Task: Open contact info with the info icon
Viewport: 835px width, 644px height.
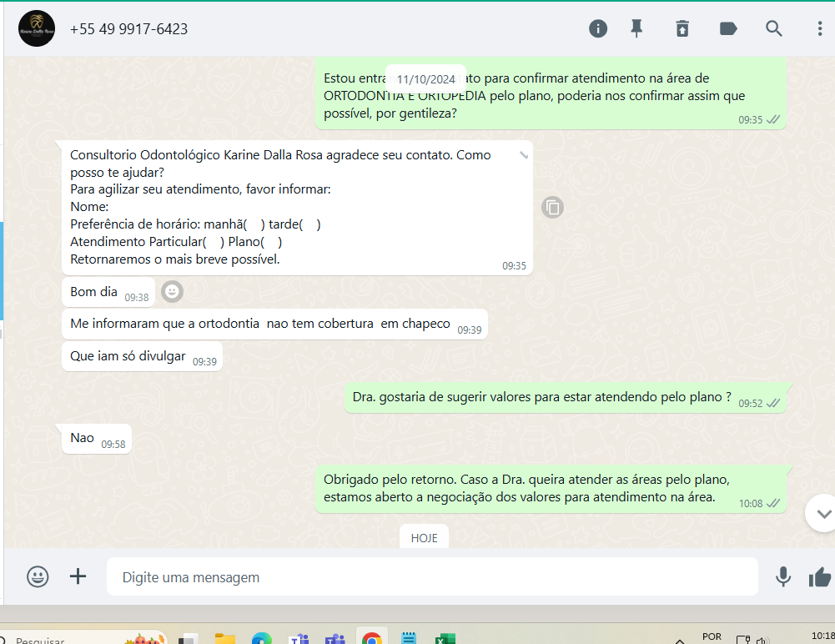Action: pos(598,29)
